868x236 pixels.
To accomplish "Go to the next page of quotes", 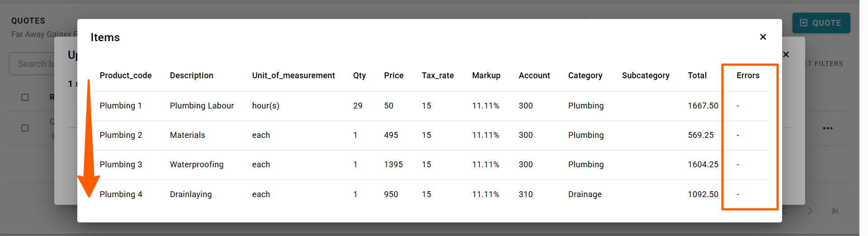I will point(810,211).
